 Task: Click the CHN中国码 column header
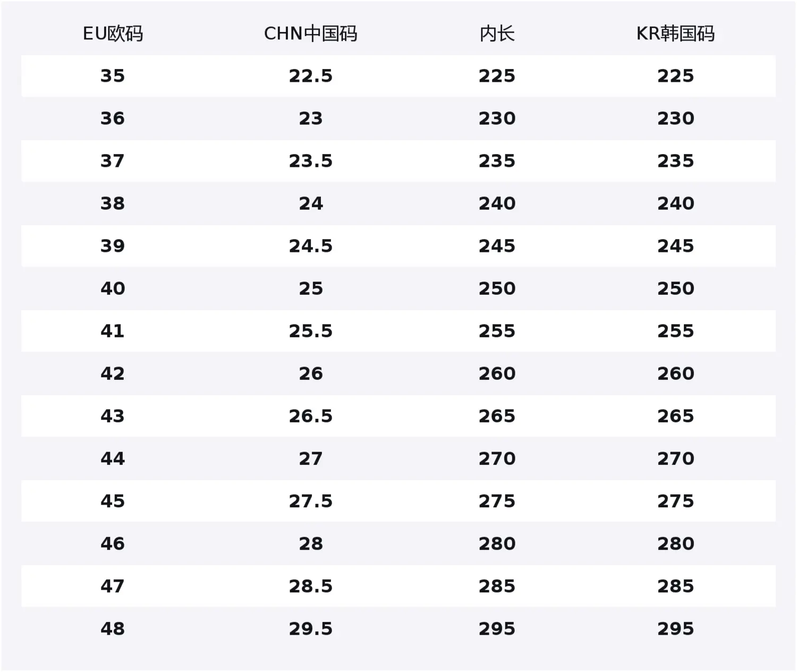click(310, 34)
